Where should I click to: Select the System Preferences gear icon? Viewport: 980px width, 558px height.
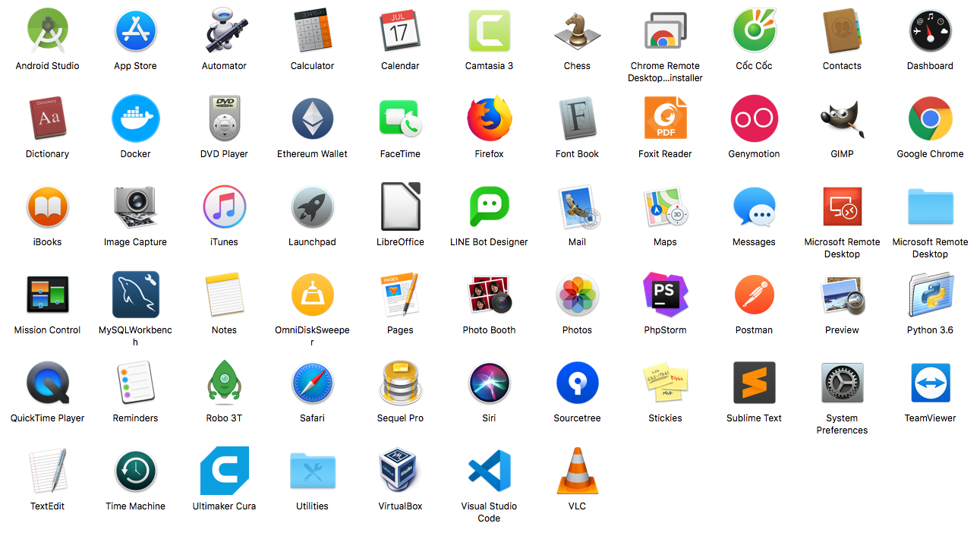[x=842, y=383]
